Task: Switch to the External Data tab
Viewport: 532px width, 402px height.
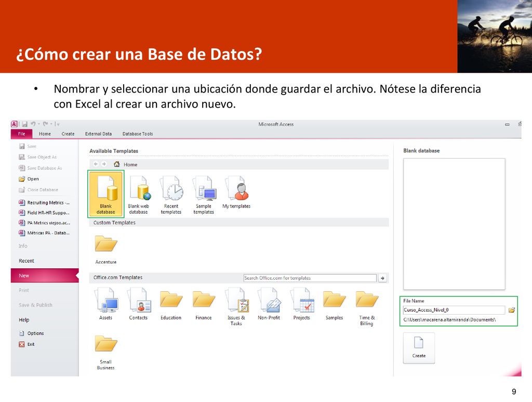Action: point(98,134)
